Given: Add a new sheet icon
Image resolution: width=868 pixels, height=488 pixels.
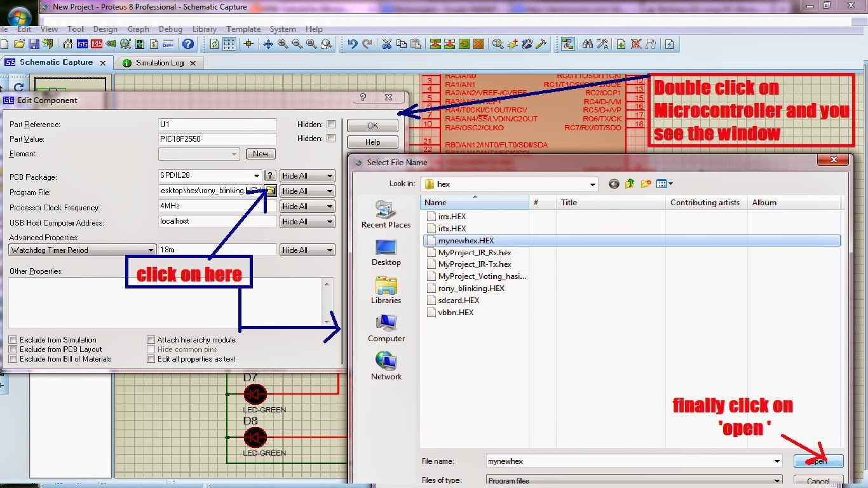Looking at the screenshot, I should coord(621,44).
